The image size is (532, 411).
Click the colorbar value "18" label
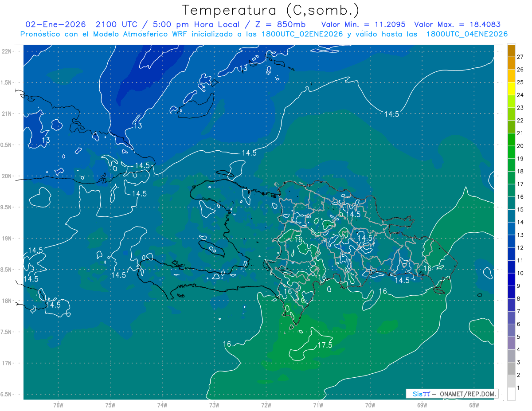tap(520, 172)
